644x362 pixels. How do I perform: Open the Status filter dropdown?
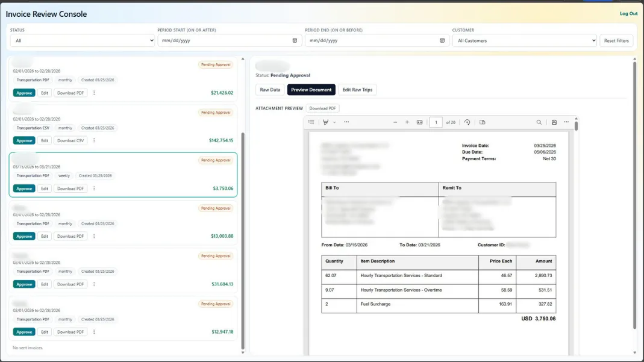tap(83, 40)
